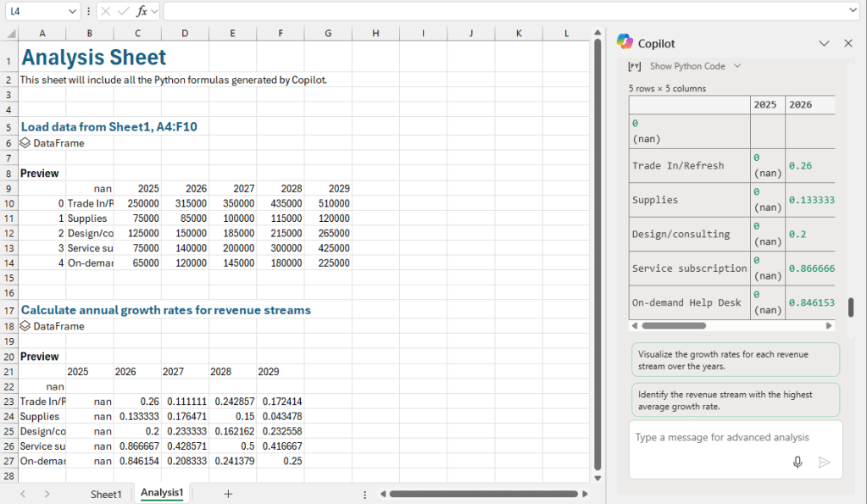The width and height of the screenshot is (867, 504).
Task: Click the Python code icon next to Show Python Code
Action: click(635, 66)
